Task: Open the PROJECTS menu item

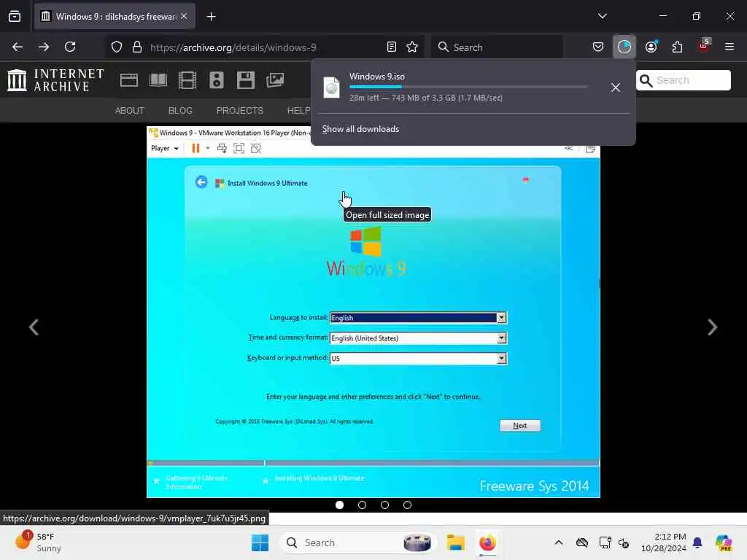Action: pos(239,111)
